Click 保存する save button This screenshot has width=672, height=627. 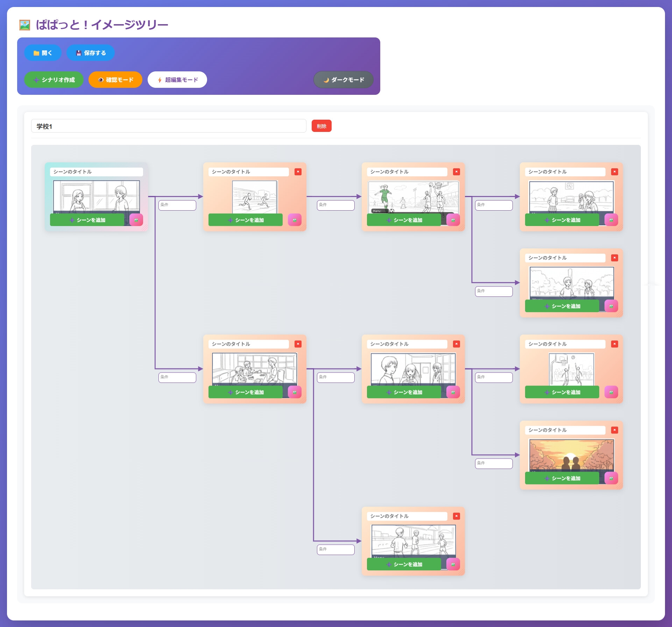[x=91, y=53]
